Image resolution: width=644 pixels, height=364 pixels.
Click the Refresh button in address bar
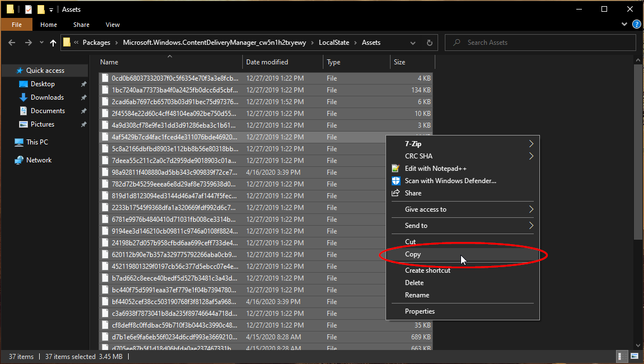point(429,43)
